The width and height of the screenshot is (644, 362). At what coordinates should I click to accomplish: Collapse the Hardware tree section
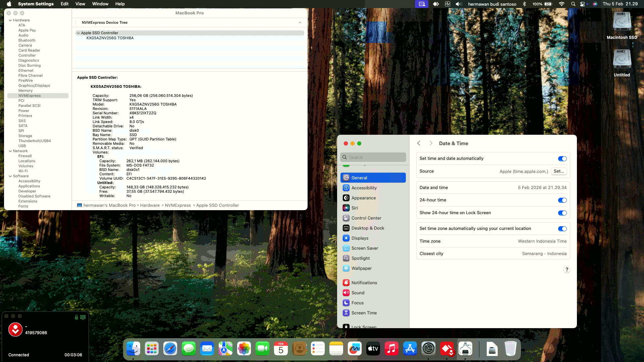pyautogui.click(x=10, y=20)
